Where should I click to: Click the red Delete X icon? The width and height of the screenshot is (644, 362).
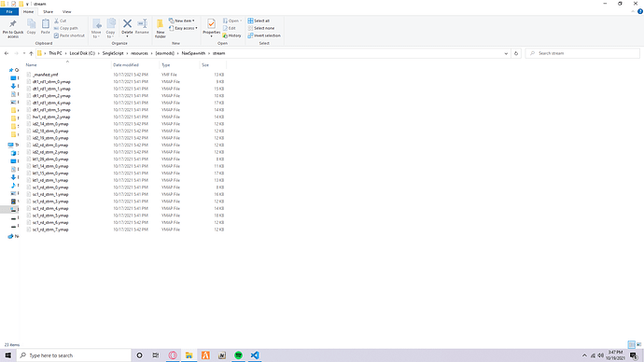pos(127,24)
